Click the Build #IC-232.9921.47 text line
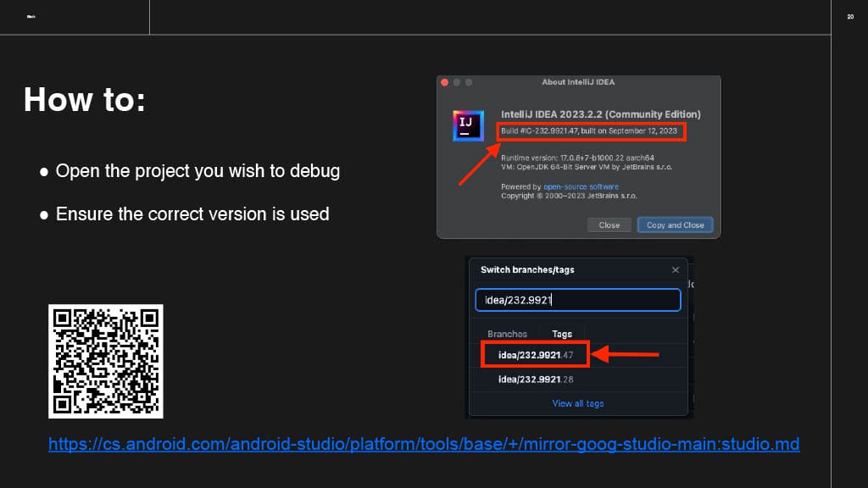The width and height of the screenshot is (868, 488). coord(589,131)
